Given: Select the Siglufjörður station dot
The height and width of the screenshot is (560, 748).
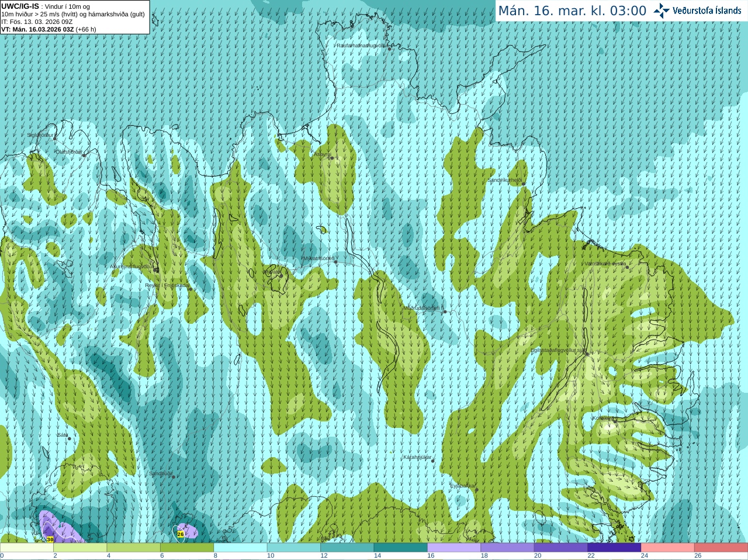Looking at the screenshot, I should (56, 139).
